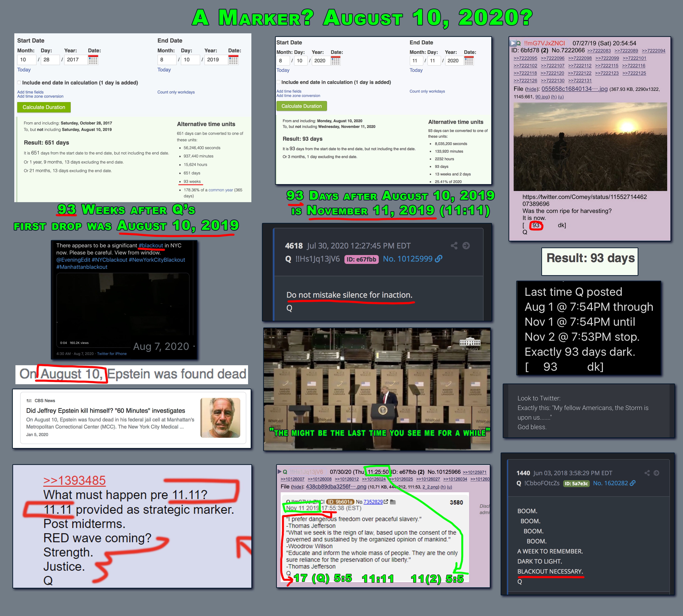The image size is (683, 616).
Task: Click arrow circle icon on Q post 4618
Action: click(x=466, y=246)
